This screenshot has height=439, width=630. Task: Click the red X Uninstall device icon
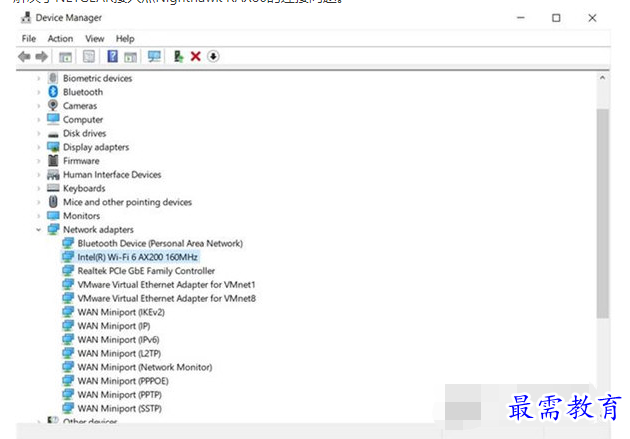pyautogui.click(x=196, y=56)
